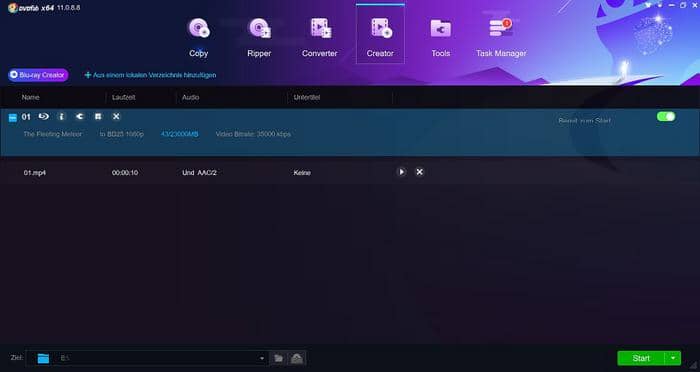Viewport: 700px width, 372px height.
Task: Open the Ripper module
Action: pos(259,37)
